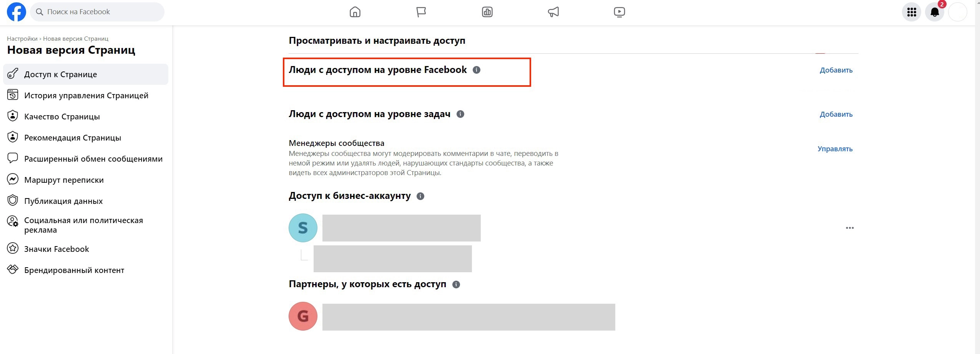Click the handshake icon beside 'Брендированный контент'

pyautogui.click(x=13, y=269)
